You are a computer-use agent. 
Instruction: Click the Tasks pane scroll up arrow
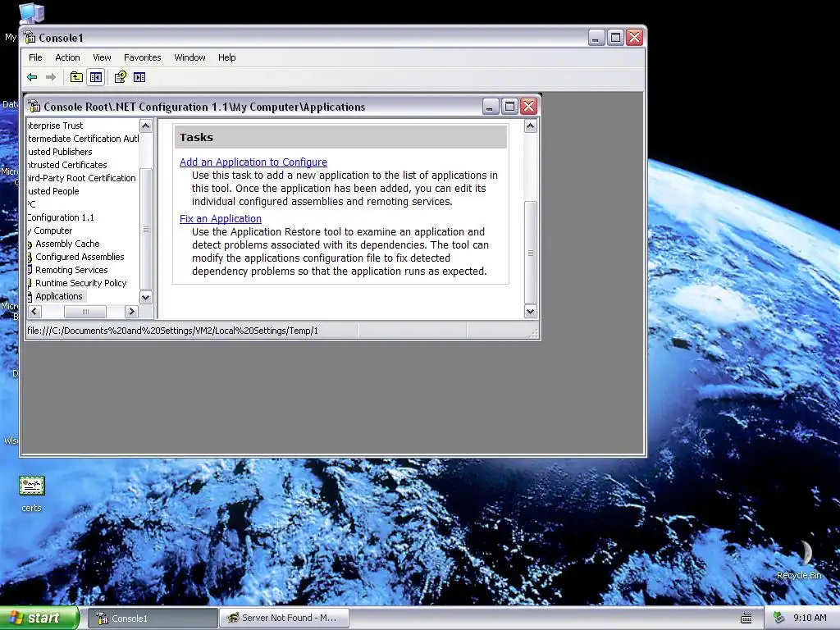[x=531, y=126]
